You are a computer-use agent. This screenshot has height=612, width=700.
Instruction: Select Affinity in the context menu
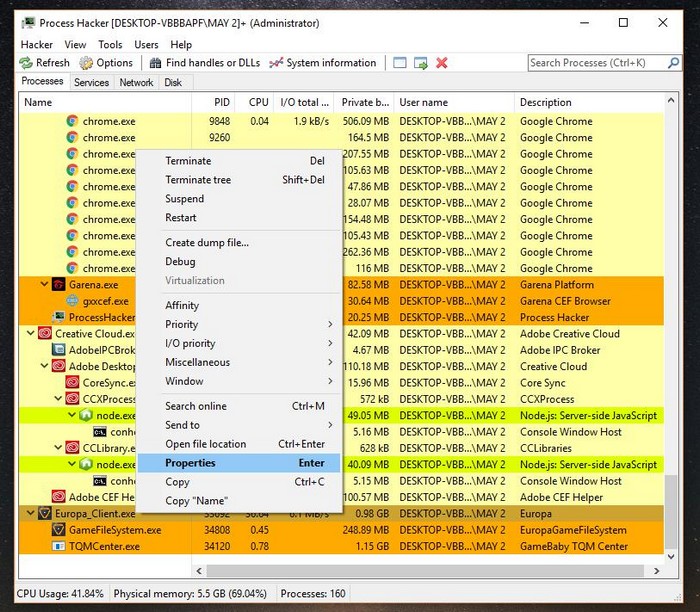[x=239, y=305]
